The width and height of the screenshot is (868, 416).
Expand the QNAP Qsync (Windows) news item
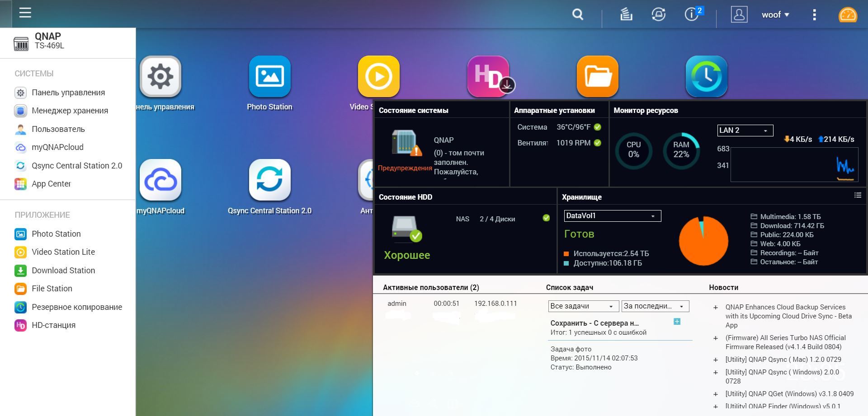point(716,373)
